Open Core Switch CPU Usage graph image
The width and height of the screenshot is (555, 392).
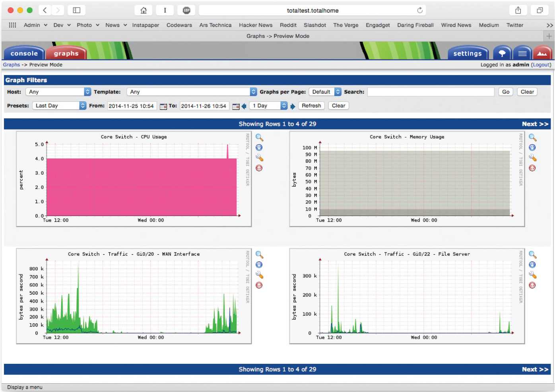134,179
